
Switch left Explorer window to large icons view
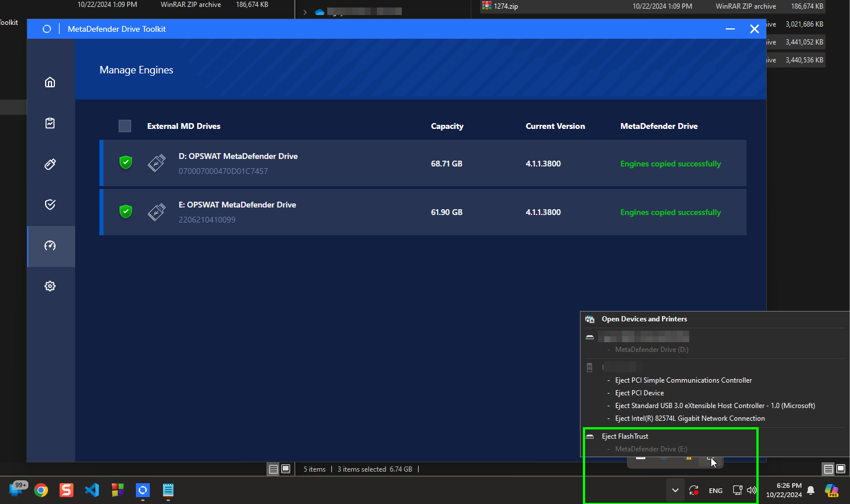286,469
